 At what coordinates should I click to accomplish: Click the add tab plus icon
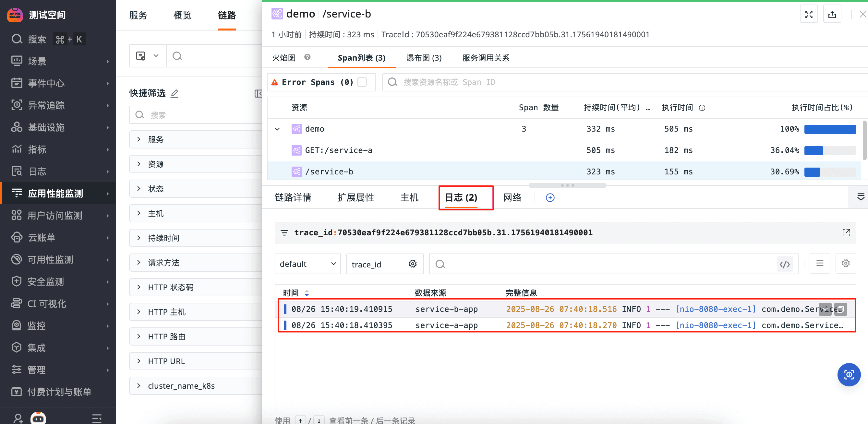click(550, 198)
